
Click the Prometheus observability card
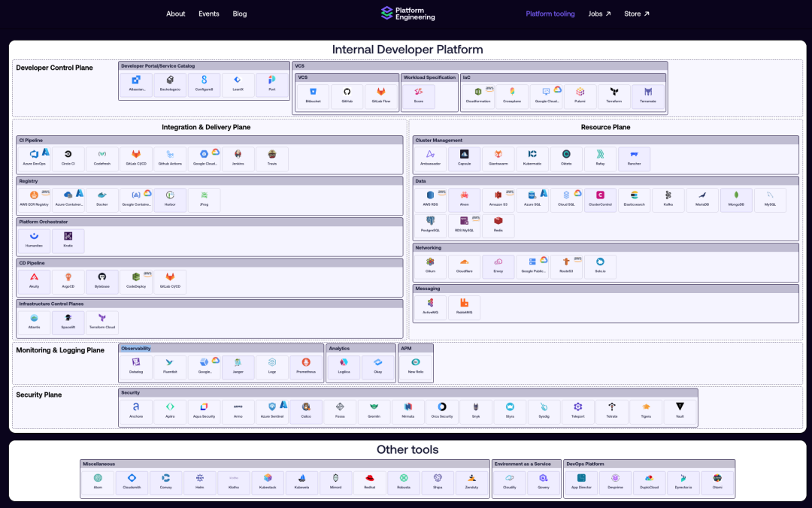[x=306, y=366]
